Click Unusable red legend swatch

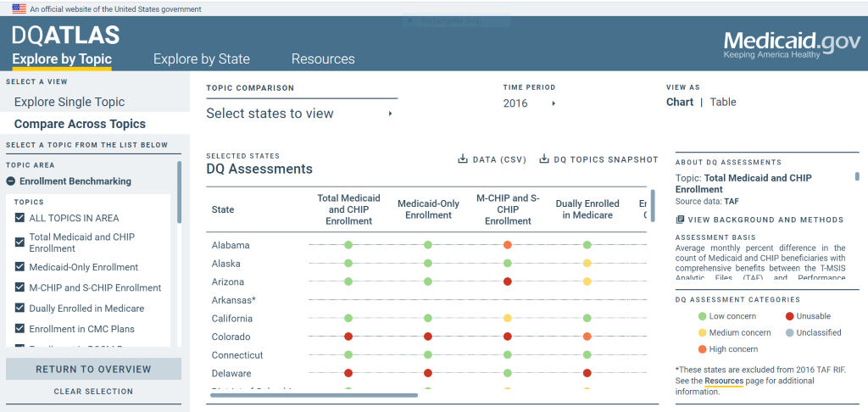tap(789, 316)
